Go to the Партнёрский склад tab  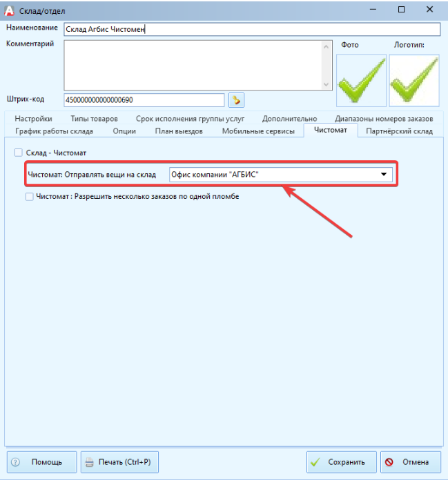click(400, 131)
